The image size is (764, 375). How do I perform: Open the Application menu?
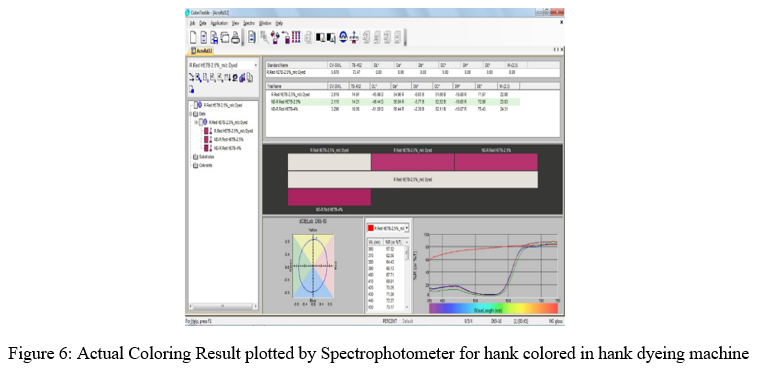point(219,23)
